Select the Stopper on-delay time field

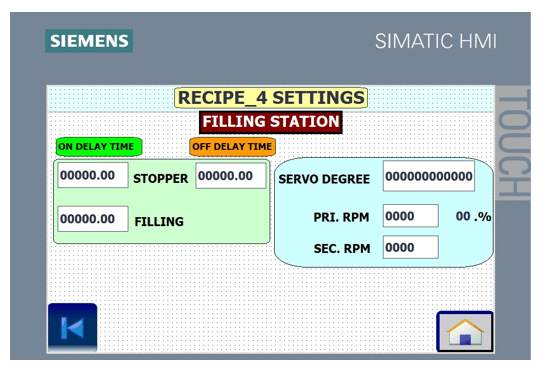point(93,175)
